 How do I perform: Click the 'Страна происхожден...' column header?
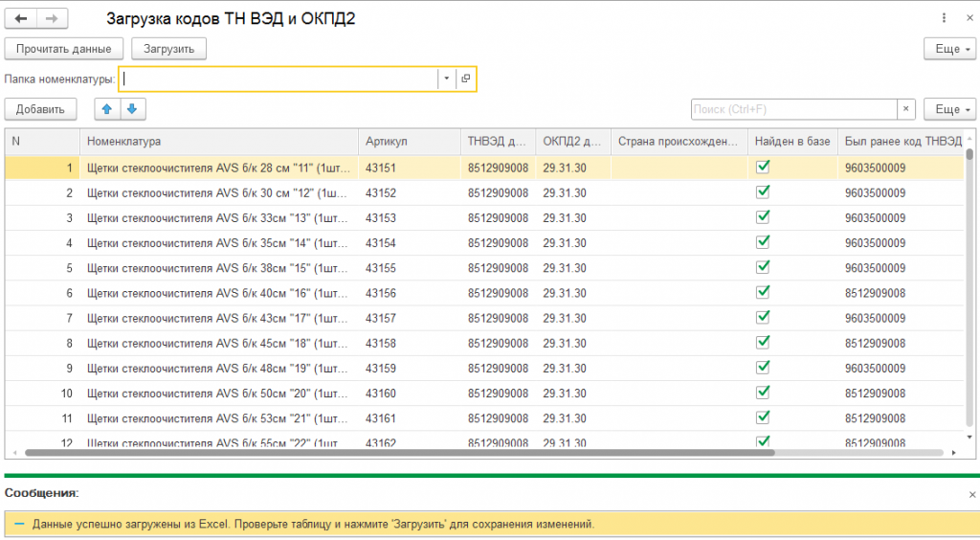coord(679,142)
